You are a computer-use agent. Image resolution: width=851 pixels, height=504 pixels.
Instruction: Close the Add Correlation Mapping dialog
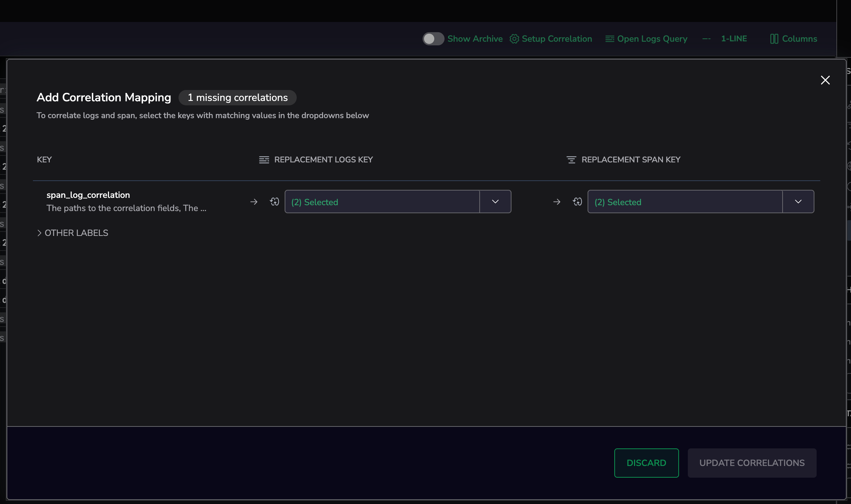[825, 80]
